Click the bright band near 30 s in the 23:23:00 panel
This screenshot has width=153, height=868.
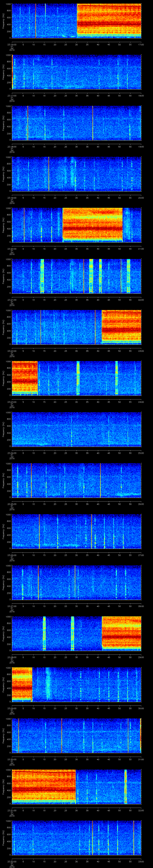click(x=78, y=377)
